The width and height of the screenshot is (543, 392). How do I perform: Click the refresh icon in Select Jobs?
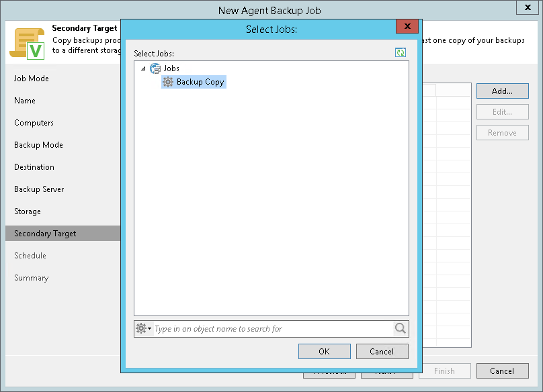(x=401, y=52)
